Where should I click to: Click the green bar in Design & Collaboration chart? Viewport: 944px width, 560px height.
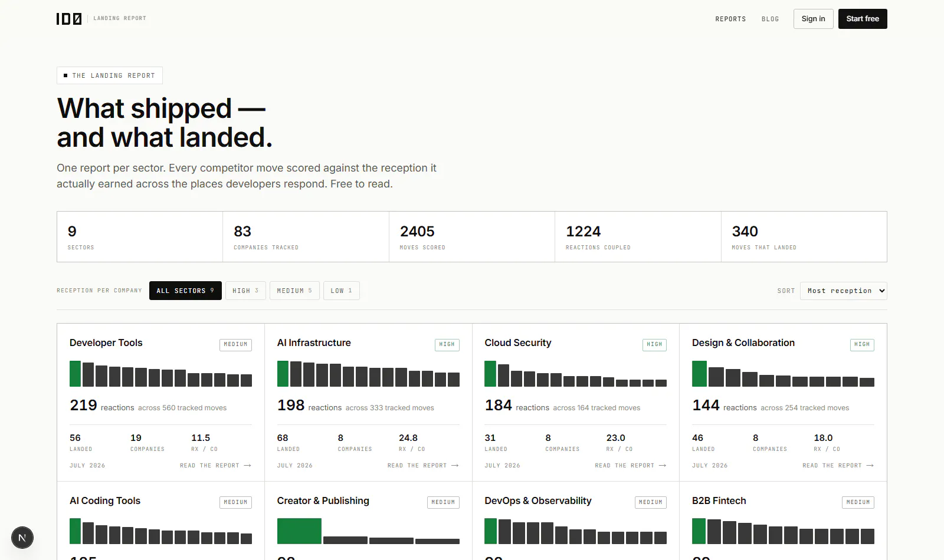699,374
